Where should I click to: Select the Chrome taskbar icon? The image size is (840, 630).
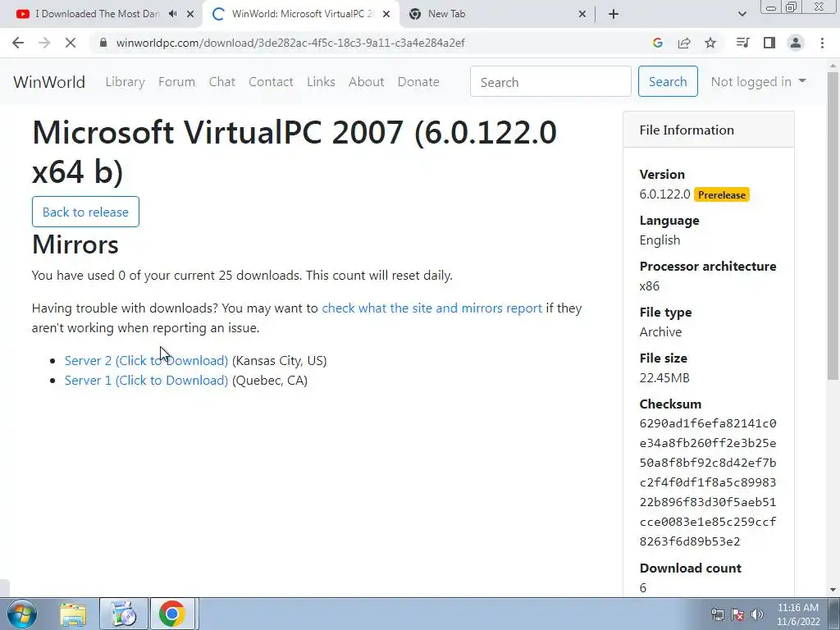pyautogui.click(x=172, y=614)
